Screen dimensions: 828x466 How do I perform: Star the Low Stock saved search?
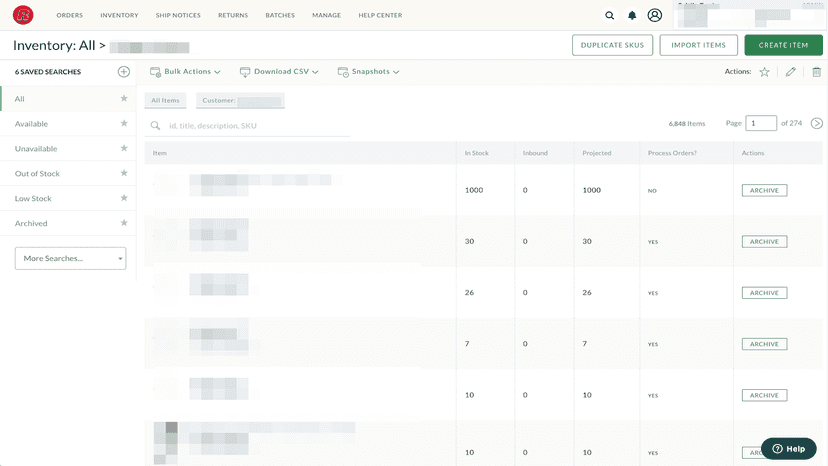coord(124,198)
